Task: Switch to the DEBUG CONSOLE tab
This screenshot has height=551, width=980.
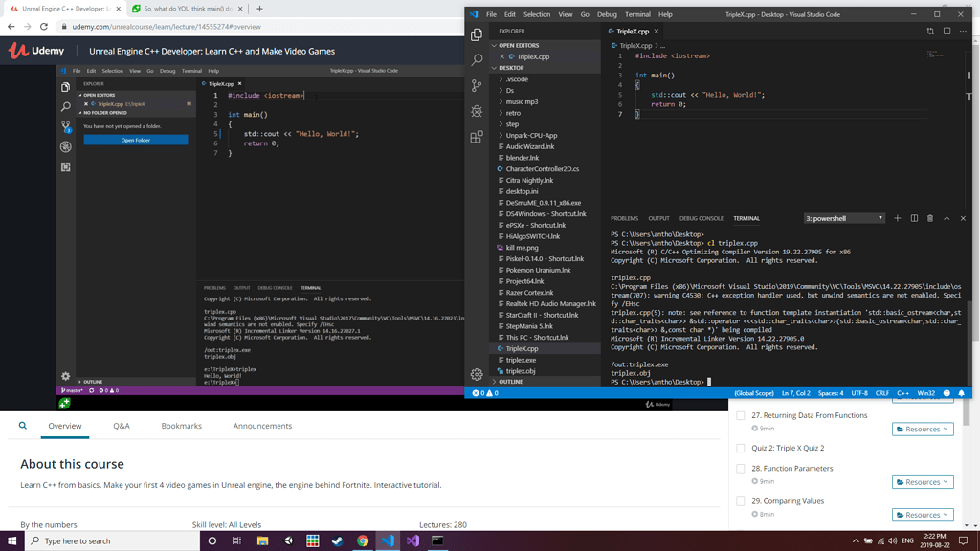Action: click(x=702, y=218)
